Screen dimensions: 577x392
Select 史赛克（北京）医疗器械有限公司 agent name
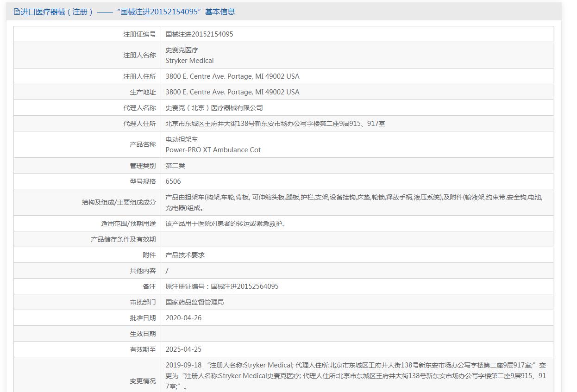coord(214,108)
